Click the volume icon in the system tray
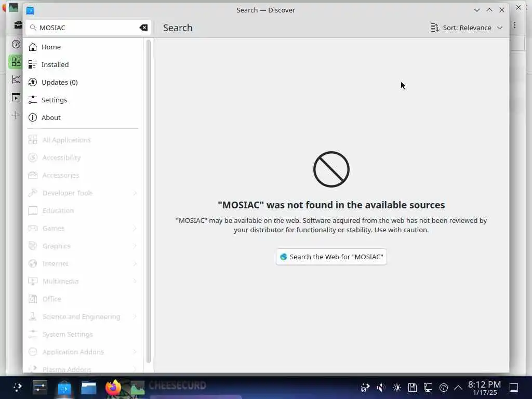This screenshot has width=532, height=399. (381, 388)
